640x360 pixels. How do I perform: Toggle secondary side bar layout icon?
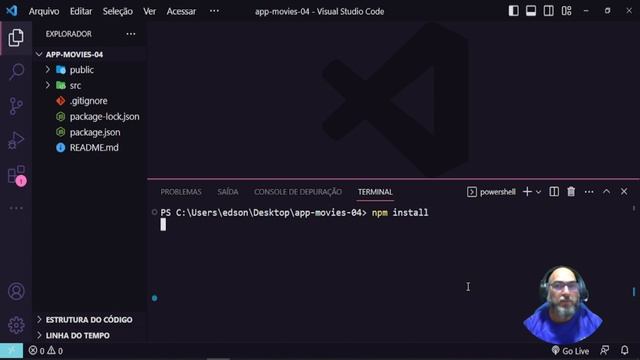(x=549, y=11)
